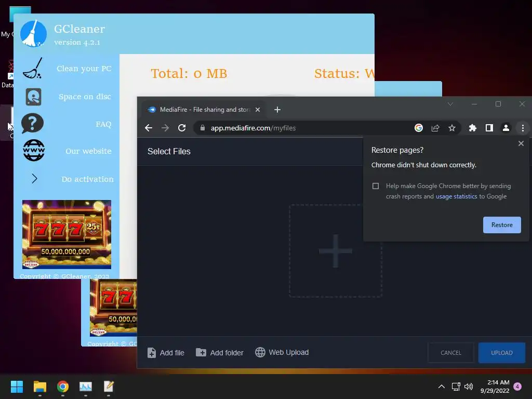
Task: Open the Clean your PC section
Action: [84, 68]
